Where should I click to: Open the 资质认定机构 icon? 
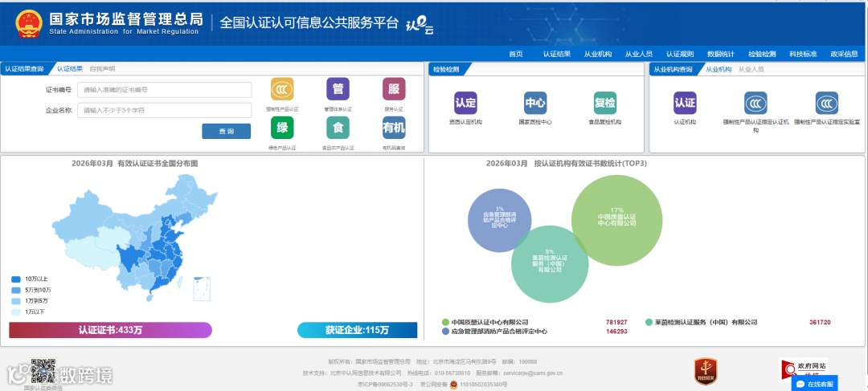465,103
